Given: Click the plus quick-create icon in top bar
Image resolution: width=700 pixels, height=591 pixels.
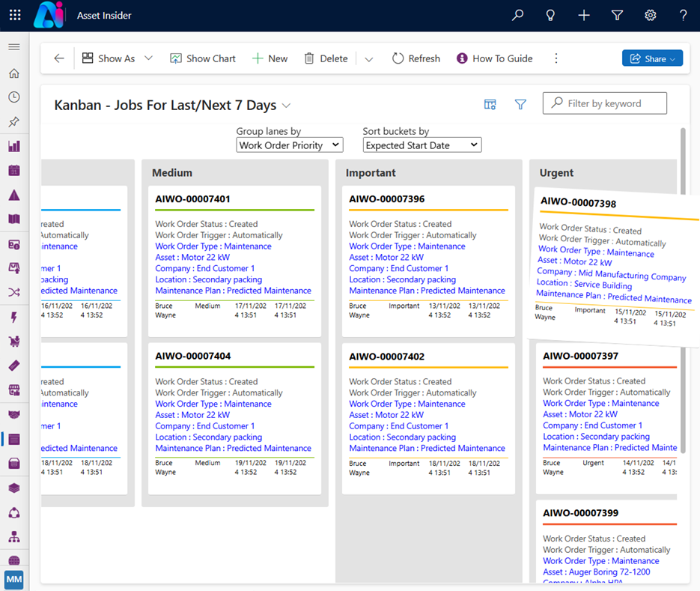Looking at the screenshot, I should click(x=584, y=15).
